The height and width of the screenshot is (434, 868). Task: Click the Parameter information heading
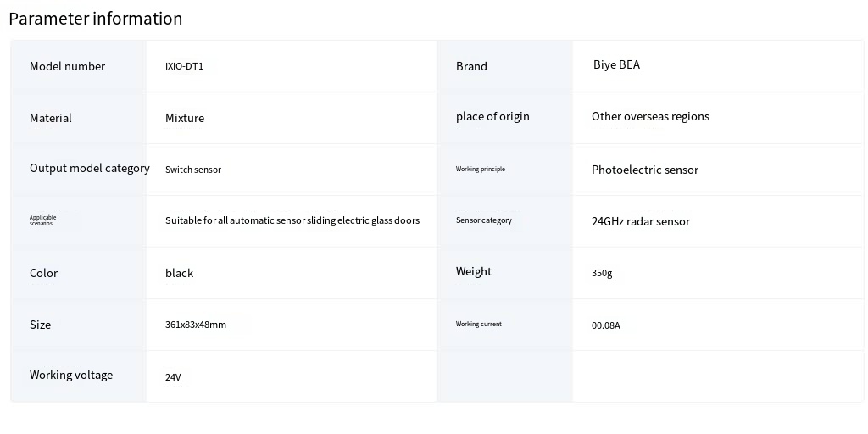click(95, 19)
